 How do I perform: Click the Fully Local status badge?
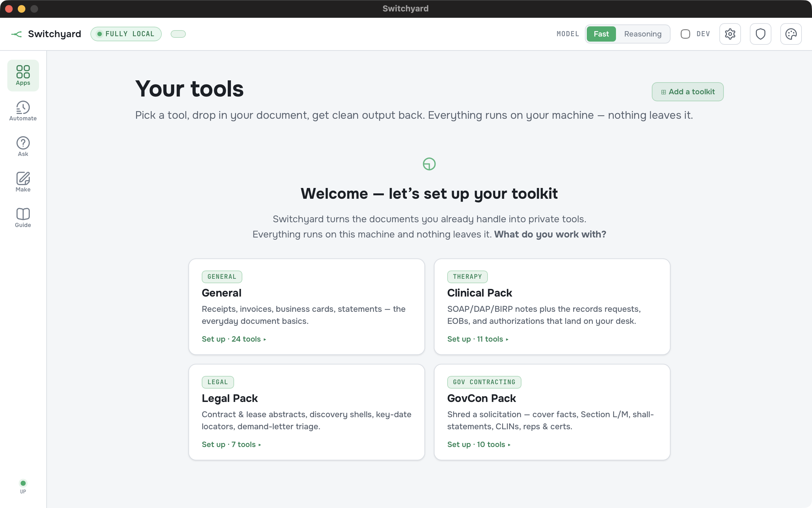click(x=126, y=34)
